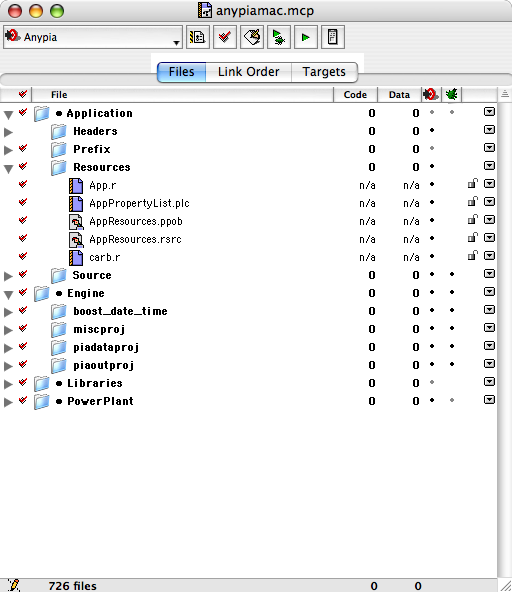Toggle touch checkmark for App.r

23,184
